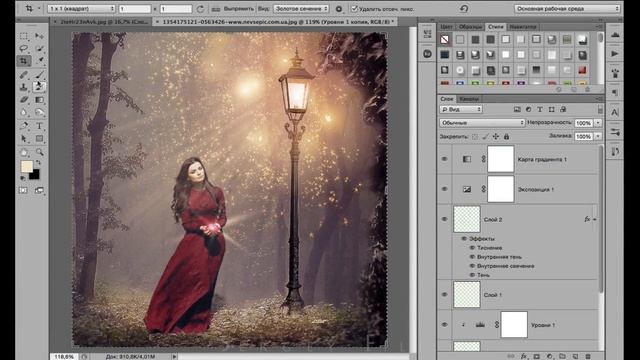Click the zoom percentage field in status bar
Viewport: 640px width, 360px height.
tap(64, 357)
